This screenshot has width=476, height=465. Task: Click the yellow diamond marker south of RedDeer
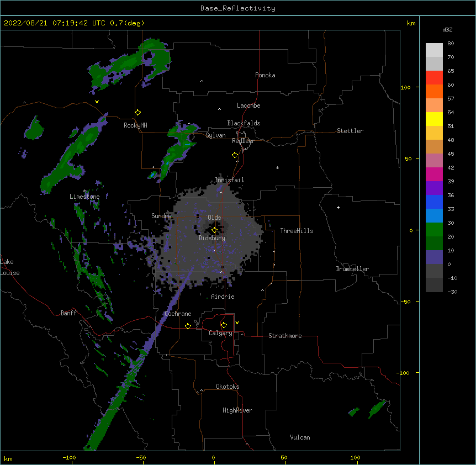point(235,155)
